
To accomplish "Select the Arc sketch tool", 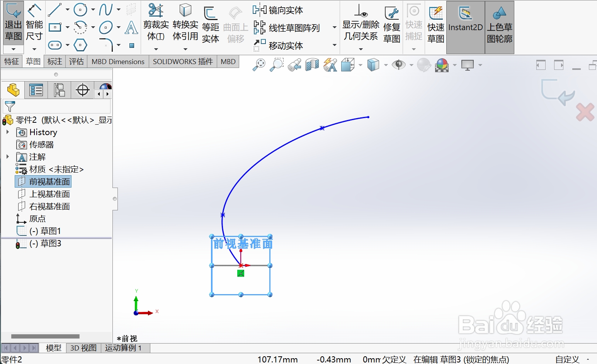I will 80,27.
